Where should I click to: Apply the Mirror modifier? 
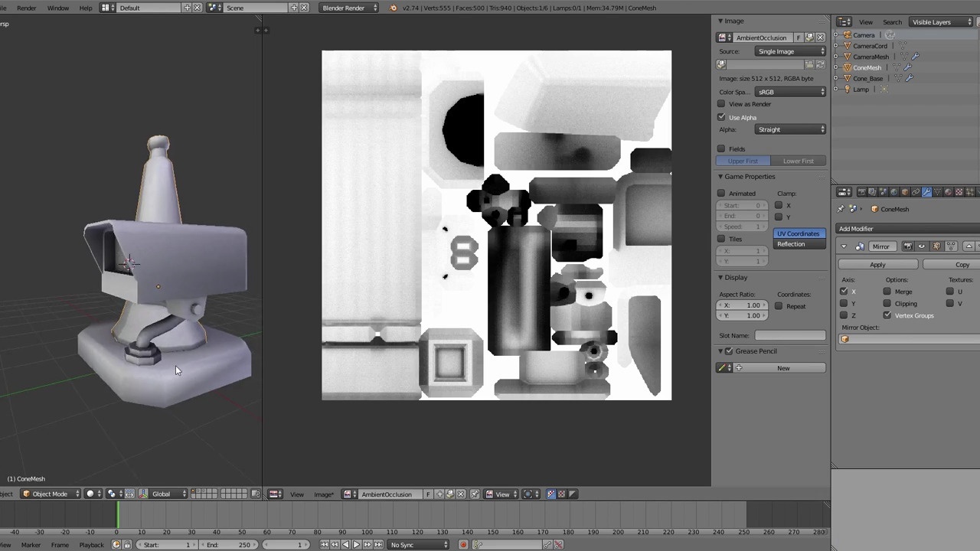877,264
